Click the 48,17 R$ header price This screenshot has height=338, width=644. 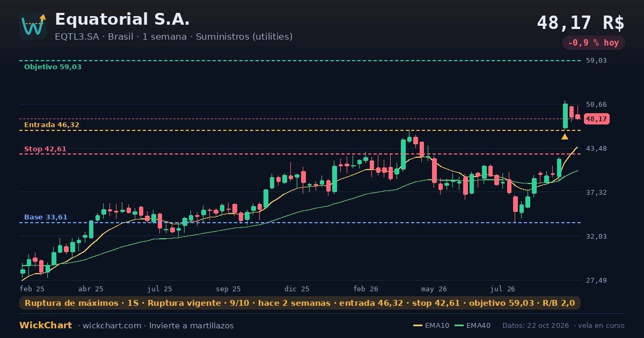pos(581,23)
